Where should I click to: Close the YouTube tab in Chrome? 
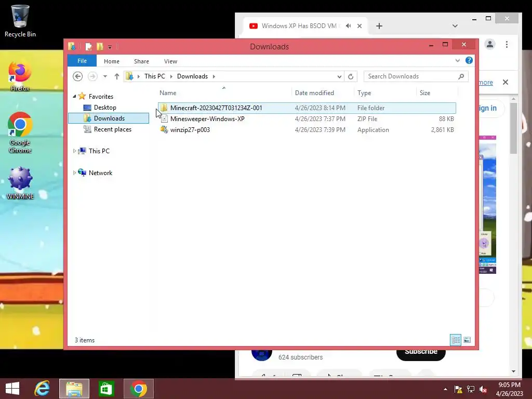pos(360,26)
